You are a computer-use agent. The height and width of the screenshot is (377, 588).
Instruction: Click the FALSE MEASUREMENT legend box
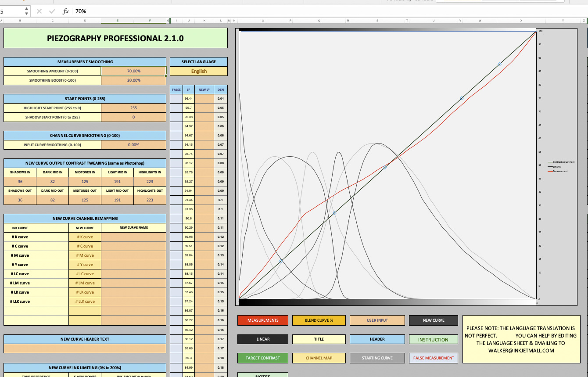(x=434, y=358)
